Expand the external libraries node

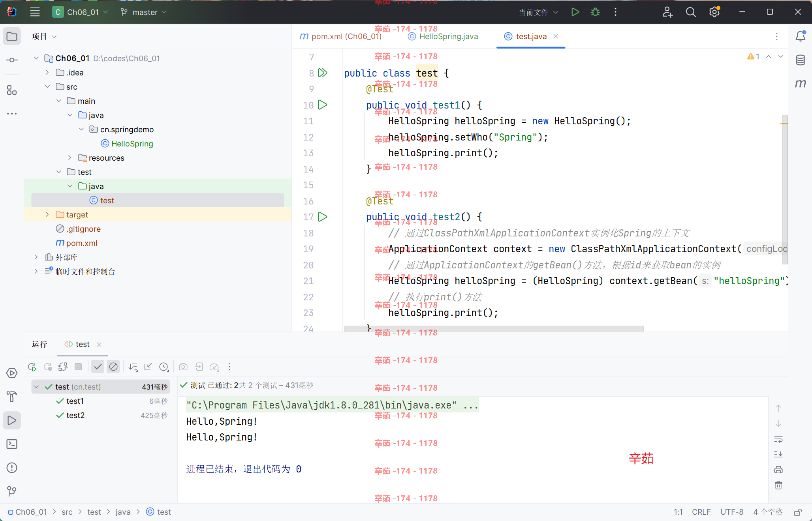[36, 257]
